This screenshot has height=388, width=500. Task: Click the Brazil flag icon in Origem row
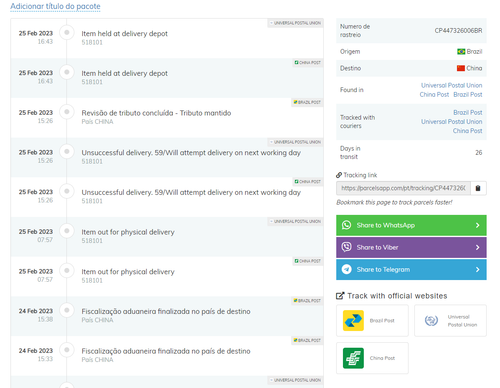[x=461, y=51]
